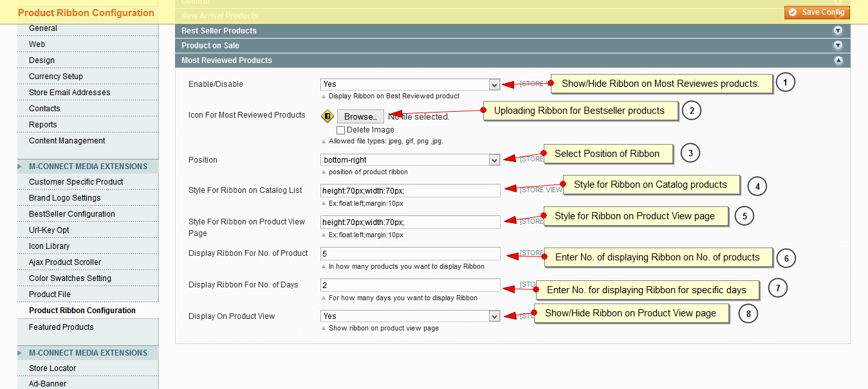Image resolution: width=868 pixels, height=389 pixels.
Task: Open Currency Setup in the sidebar
Action: 56,77
